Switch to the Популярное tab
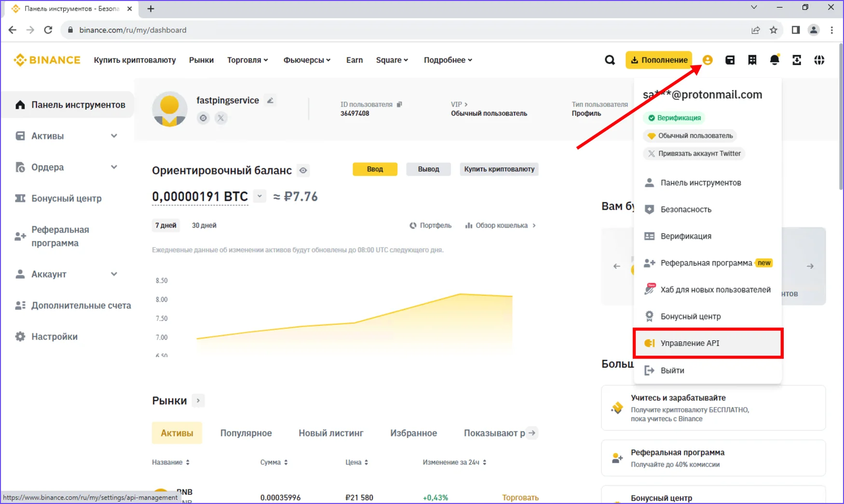The height and width of the screenshot is (504, 844). coord(246,433)
